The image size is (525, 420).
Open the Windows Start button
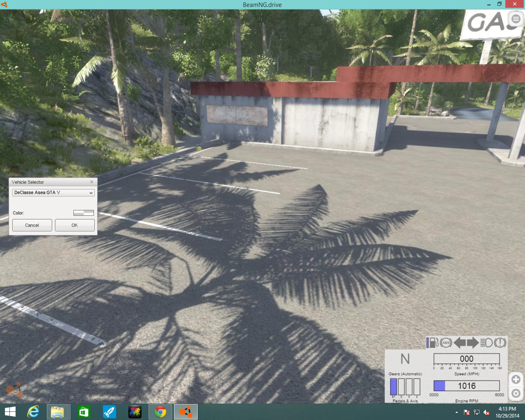tap(10, 412)
